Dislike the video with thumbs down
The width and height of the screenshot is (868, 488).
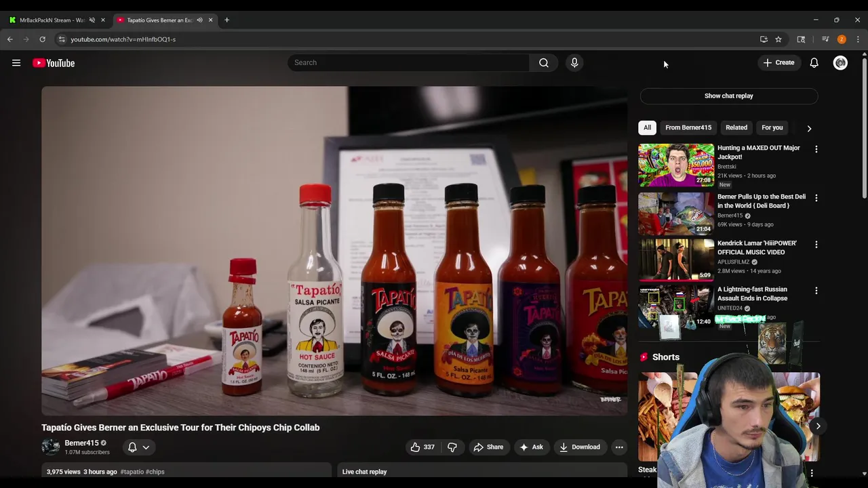point(452,447)
